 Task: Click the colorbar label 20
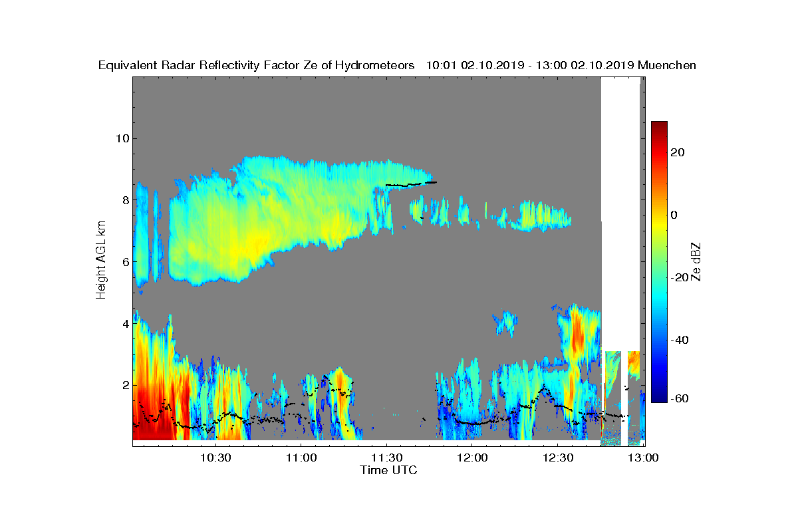(678, 152)
